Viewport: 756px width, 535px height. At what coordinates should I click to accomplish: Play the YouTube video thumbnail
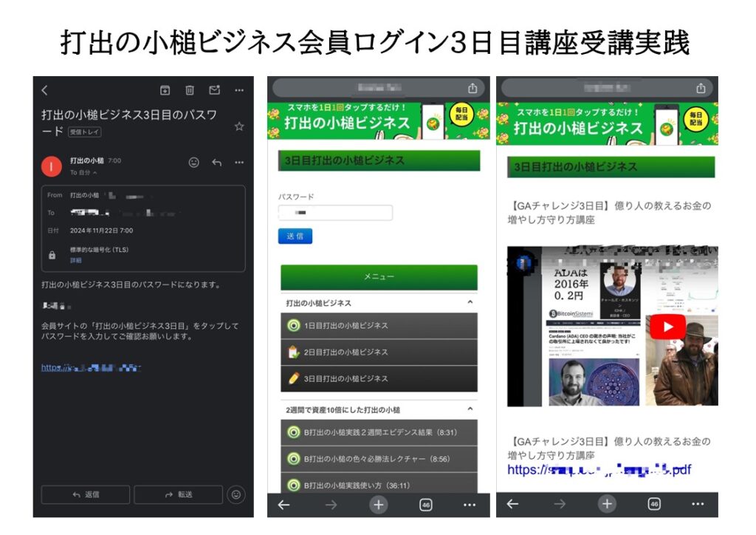(667, 327)
